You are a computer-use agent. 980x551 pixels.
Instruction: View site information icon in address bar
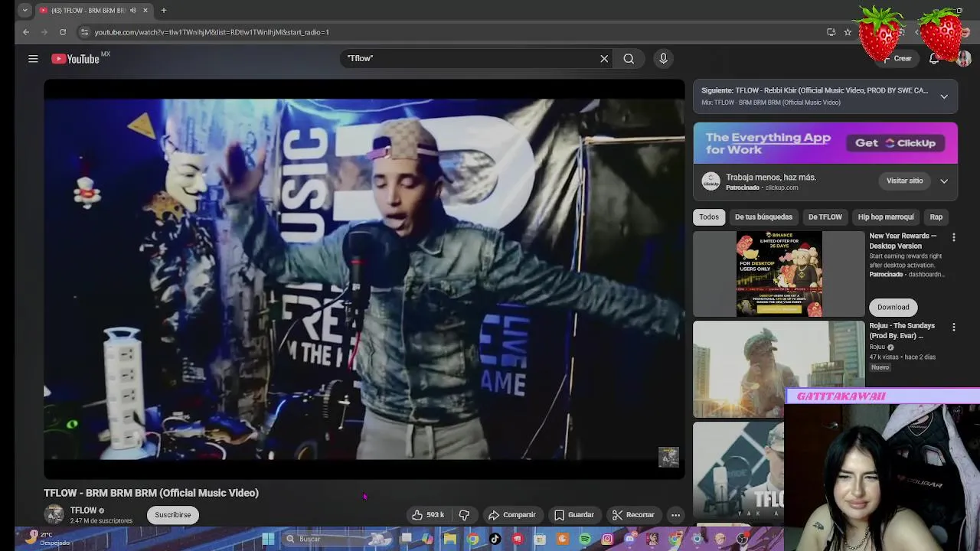point(85,32)
